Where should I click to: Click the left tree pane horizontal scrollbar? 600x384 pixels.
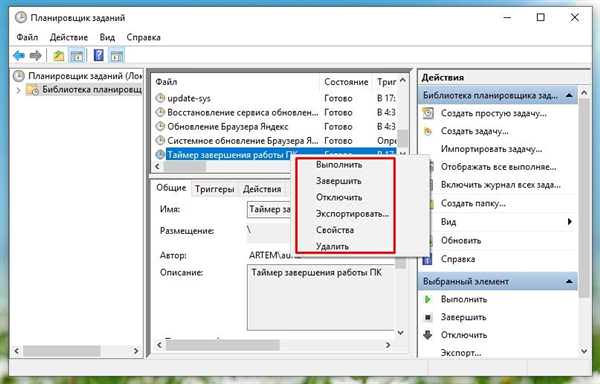77,351
